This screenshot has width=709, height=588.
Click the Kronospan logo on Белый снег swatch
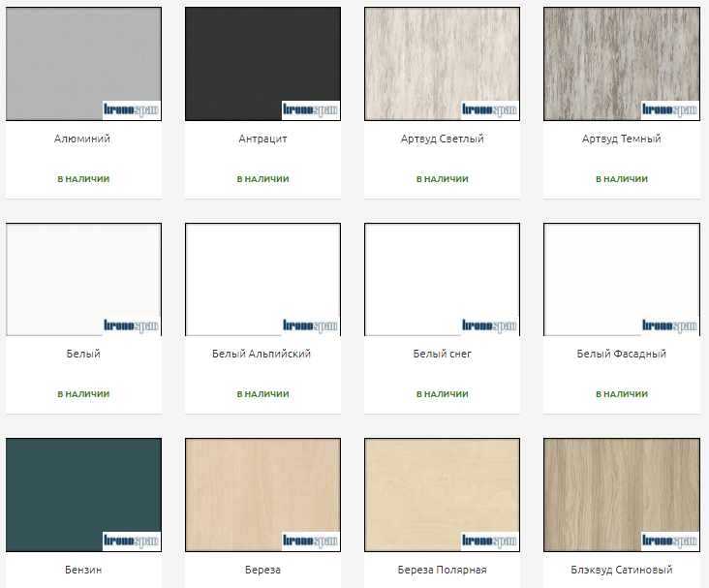pos(489,325)
